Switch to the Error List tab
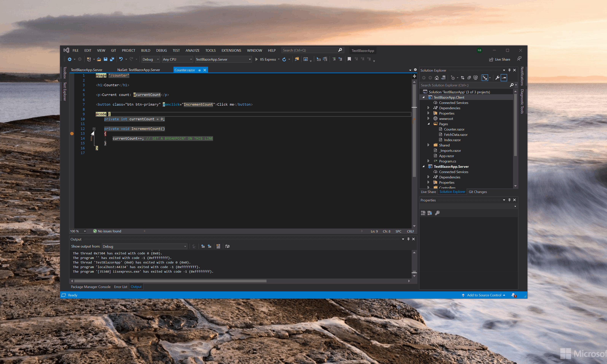This screenshot has height=364, width=607. coord(121,287)
